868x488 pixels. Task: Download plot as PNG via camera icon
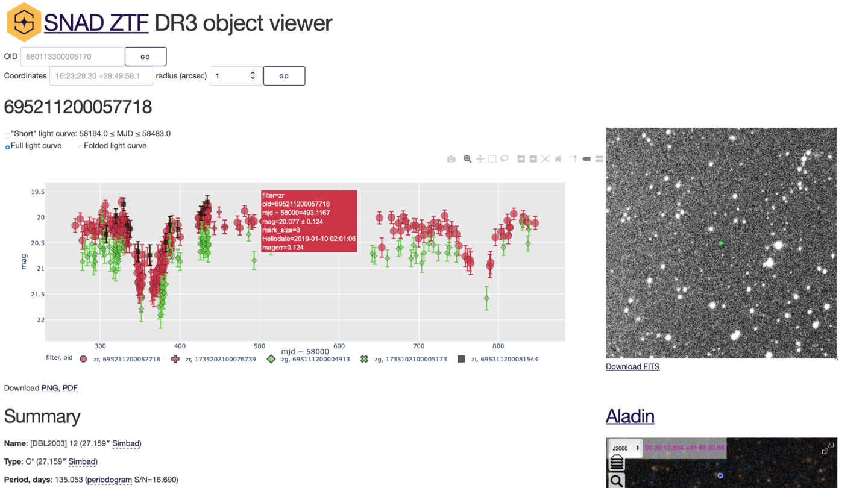coord(451,159)
